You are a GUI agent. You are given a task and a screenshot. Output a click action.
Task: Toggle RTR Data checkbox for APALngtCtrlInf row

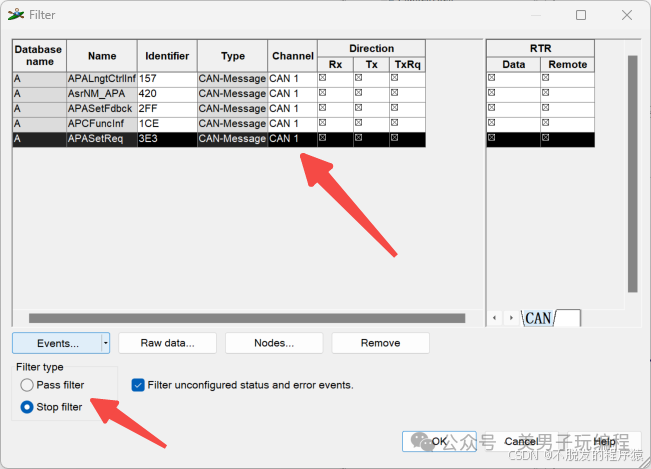coord(492,78)
